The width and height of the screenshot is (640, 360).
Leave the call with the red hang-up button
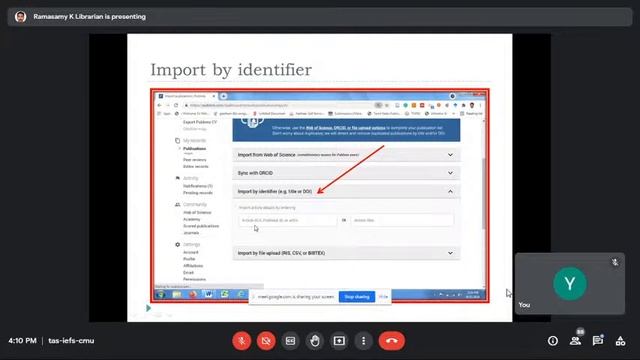click(x=391, y=340)
